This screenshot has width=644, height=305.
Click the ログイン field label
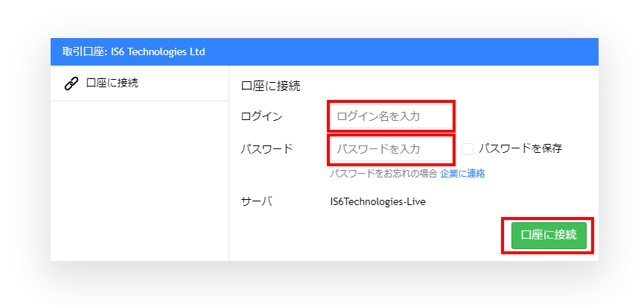point(261,116)
